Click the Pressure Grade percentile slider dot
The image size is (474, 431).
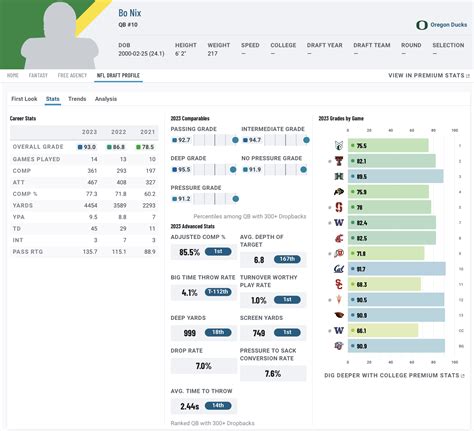click(236, 199)
